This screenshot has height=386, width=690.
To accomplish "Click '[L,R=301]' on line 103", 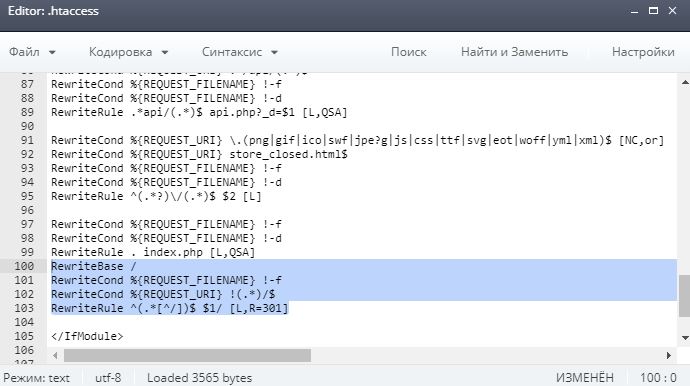I will click(259, 308).
